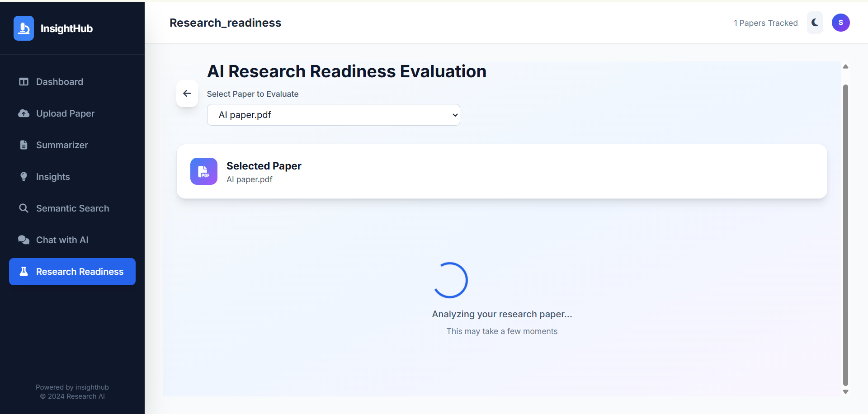Click the Research_readiness page title

point(225,23)
